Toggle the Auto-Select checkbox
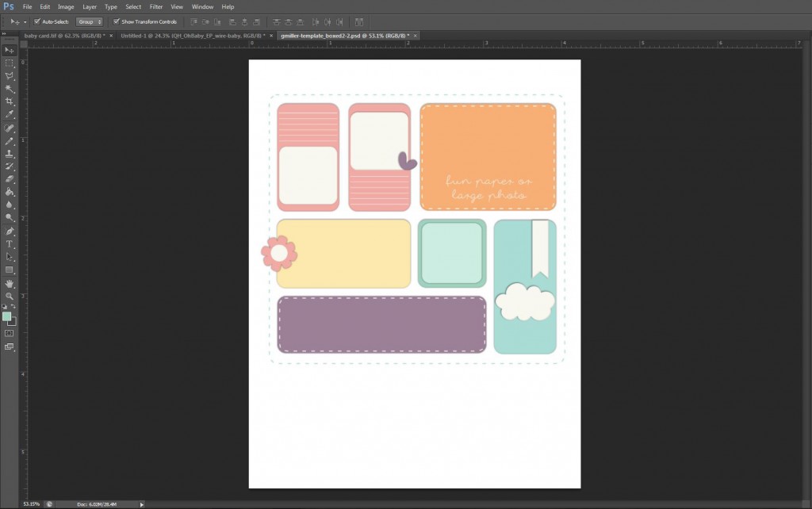This screenshot has height=509, width=812. coord(36,21)
